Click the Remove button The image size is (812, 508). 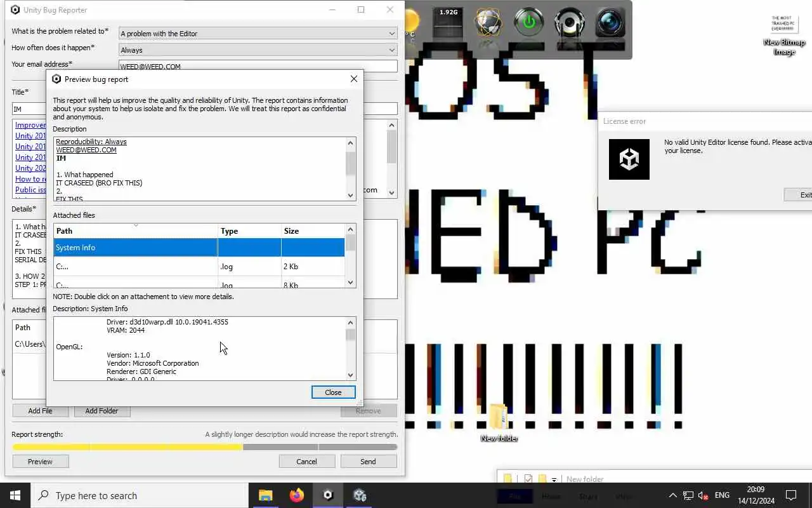tap(368, 411)
